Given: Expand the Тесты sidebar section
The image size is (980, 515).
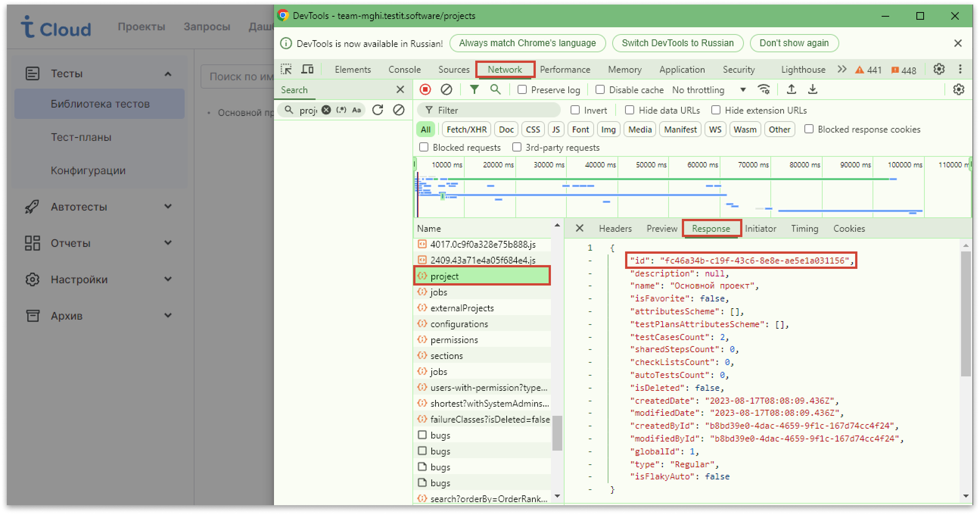Looking at the screenshot, I should [168, 73].
